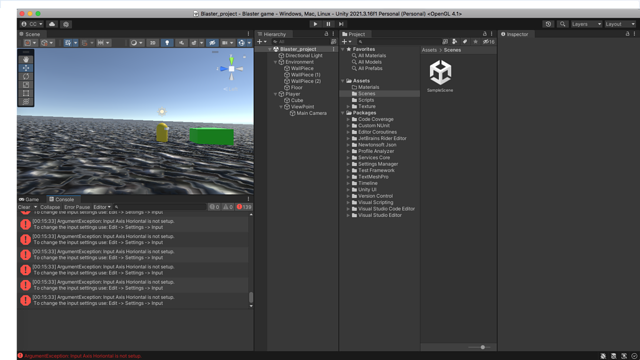
Task: Toggle error count filter showing 139
Action: tap(244, 207)
